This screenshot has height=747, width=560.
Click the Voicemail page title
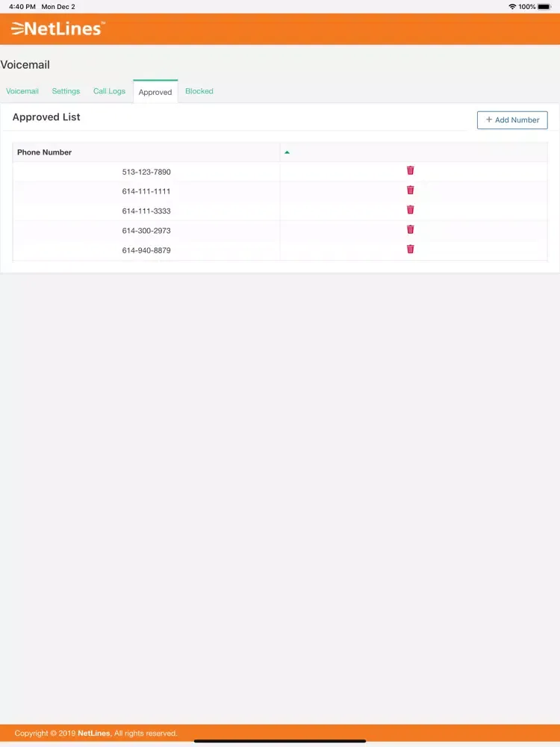(25, 65)
